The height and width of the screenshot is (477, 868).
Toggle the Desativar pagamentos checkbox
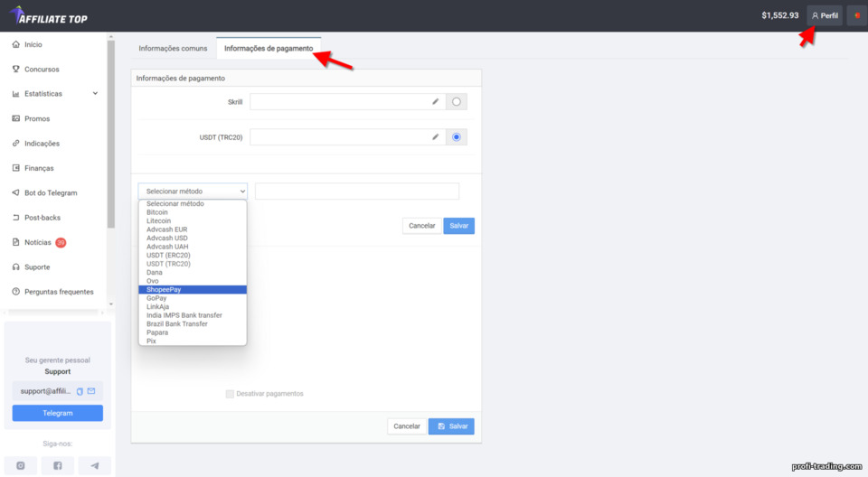(229, 394)
